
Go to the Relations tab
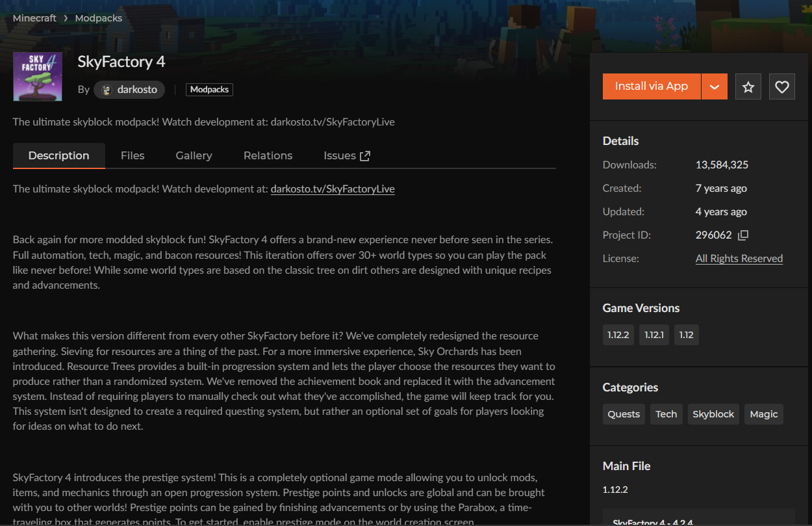click(268, 156)
